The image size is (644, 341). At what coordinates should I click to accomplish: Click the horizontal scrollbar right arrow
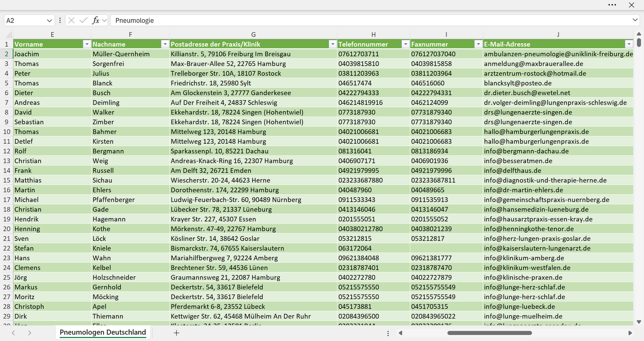point(630,333)
